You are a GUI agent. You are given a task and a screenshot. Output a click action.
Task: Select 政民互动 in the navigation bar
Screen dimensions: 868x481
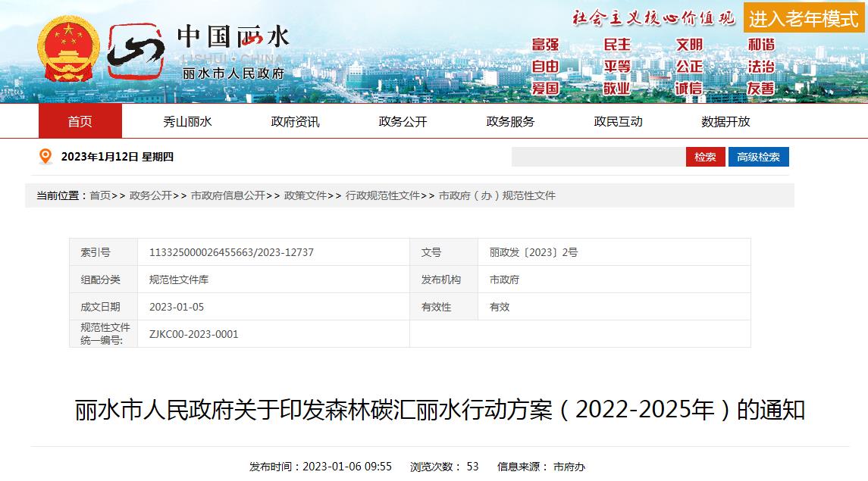click(x=618, y=121)
